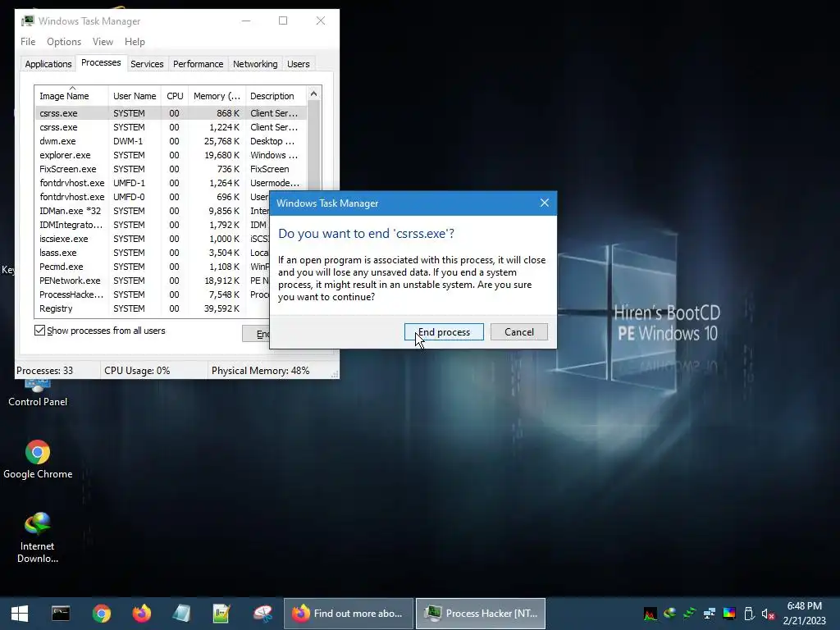Close the csrss.exe confirmation dialog
The image size is (840, 630).
545,203
